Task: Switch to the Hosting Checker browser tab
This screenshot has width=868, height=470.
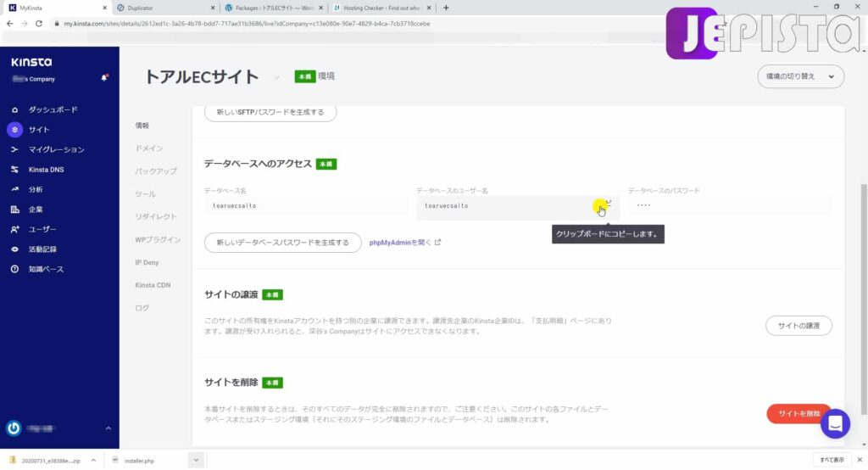Action: [382, 8]
